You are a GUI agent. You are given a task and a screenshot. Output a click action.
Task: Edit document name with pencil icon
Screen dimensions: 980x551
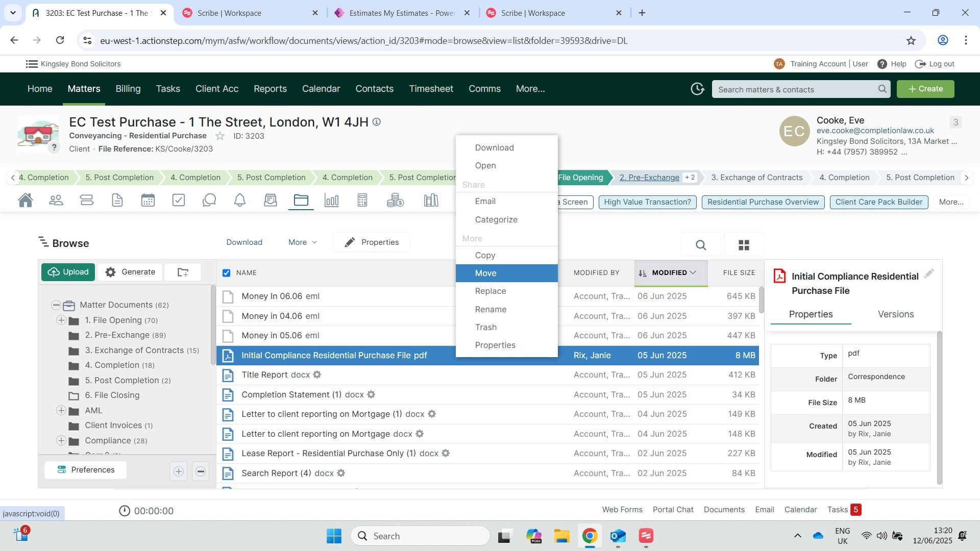click(x=929, y=274)
